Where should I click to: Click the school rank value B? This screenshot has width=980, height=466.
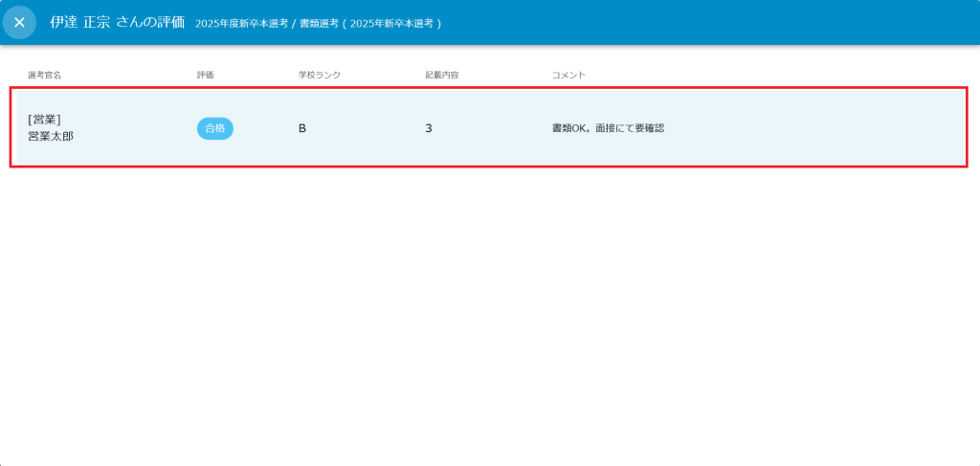[302, 128]
